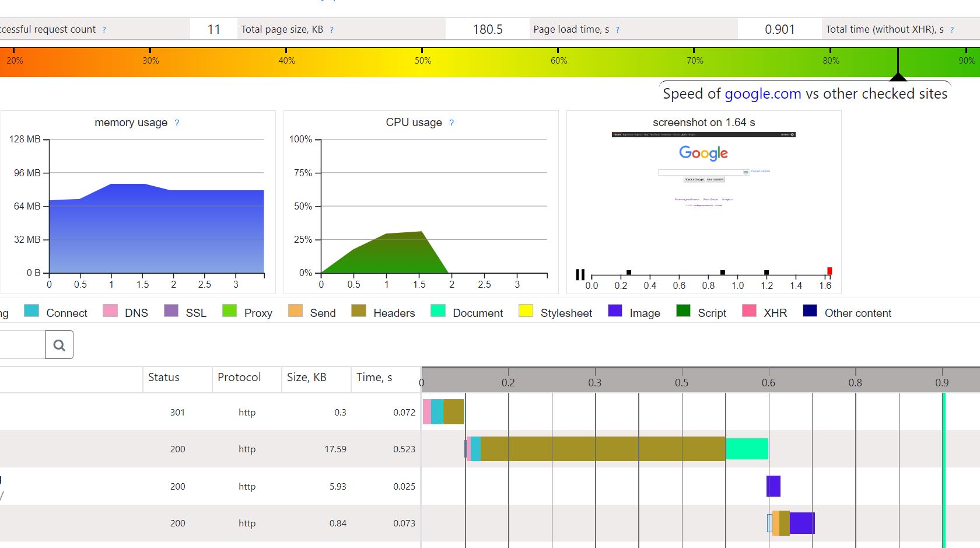Click the pink DNS segment in first row
Screen dimensions: 980x548
pos(427,412)
